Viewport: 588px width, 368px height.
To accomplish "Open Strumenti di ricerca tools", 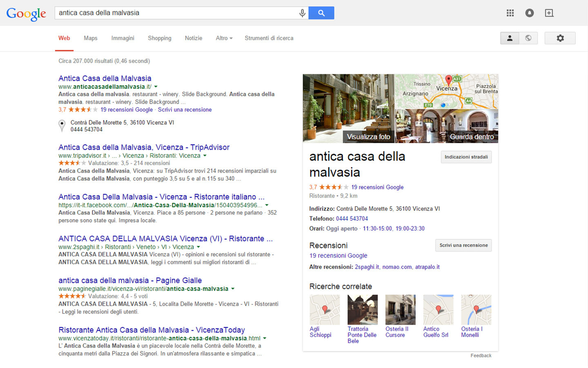I will coord(269,38).
